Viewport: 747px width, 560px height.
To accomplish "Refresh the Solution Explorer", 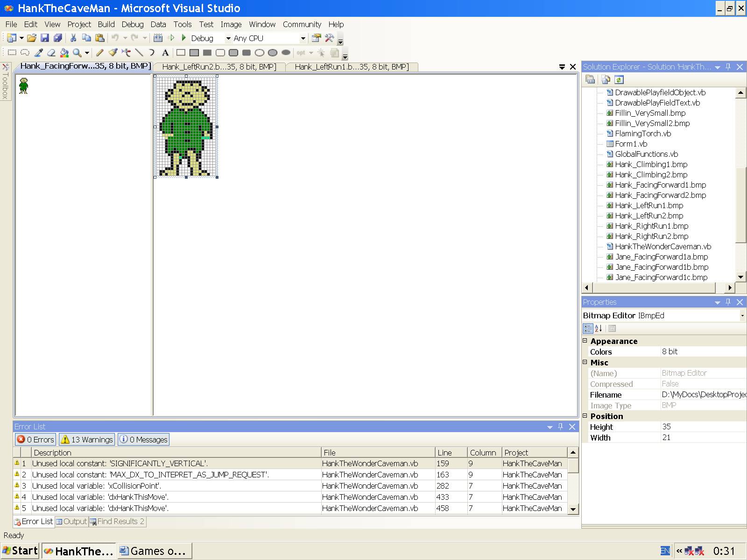I will pos(619,80).
